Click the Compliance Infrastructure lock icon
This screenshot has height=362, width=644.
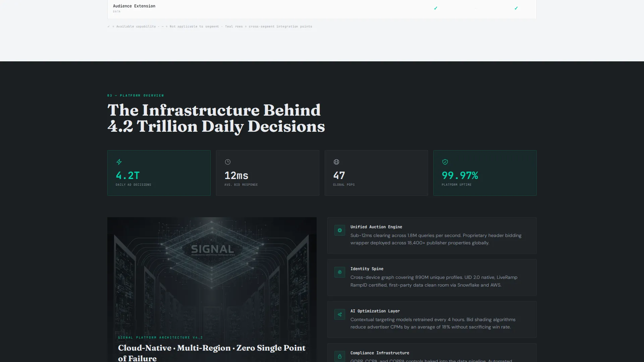(x=340, y=356)
